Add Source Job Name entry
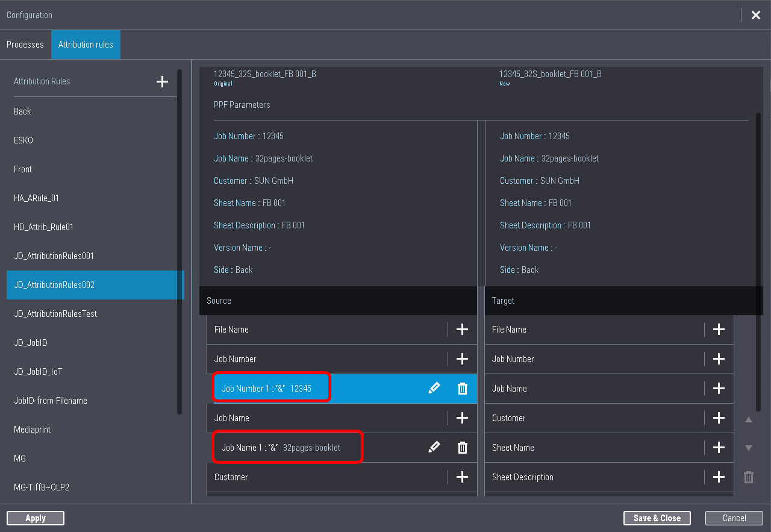This screenshot has width=771, height=532. [462, 418]
